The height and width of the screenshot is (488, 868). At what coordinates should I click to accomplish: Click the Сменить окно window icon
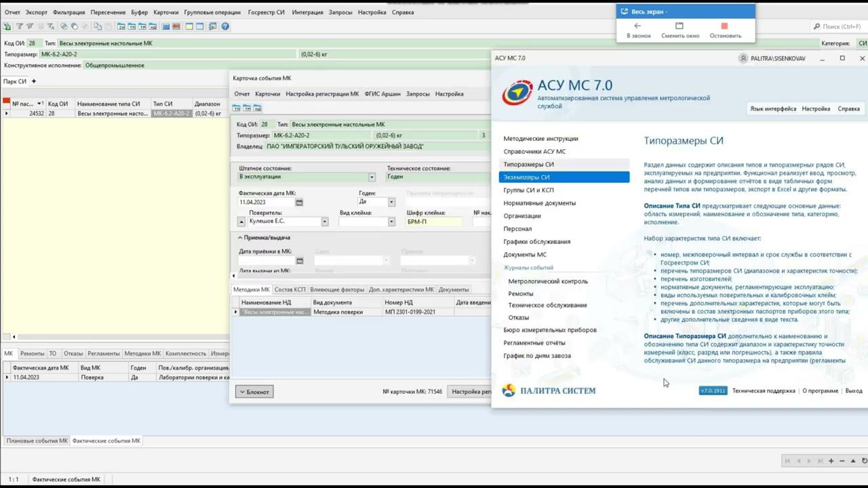tap(679, 26)
